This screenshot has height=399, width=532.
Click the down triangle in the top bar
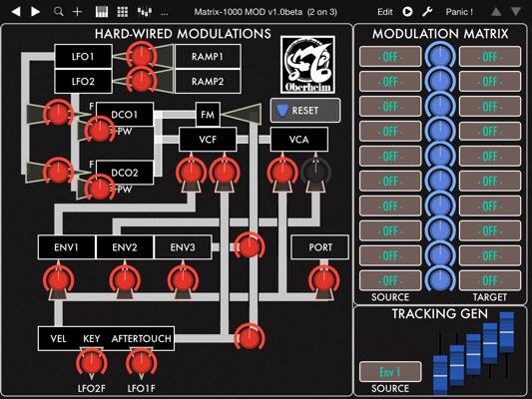coord(516,12)
